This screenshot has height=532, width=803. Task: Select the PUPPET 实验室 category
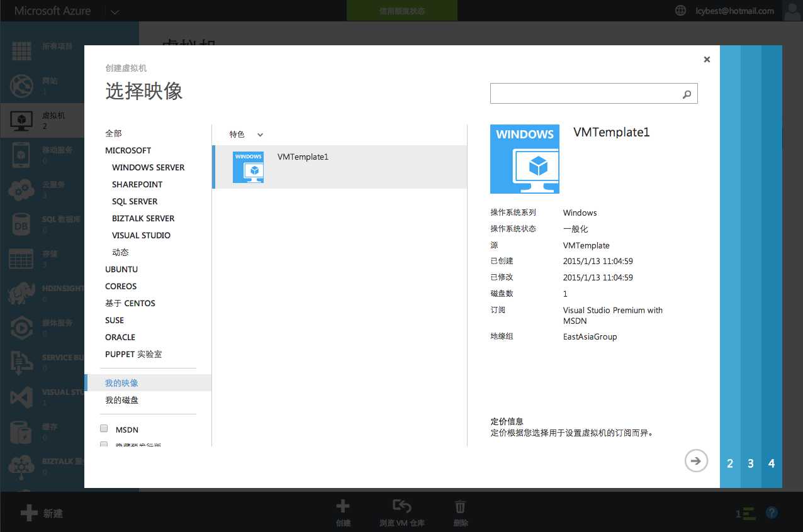pos(133,354)
